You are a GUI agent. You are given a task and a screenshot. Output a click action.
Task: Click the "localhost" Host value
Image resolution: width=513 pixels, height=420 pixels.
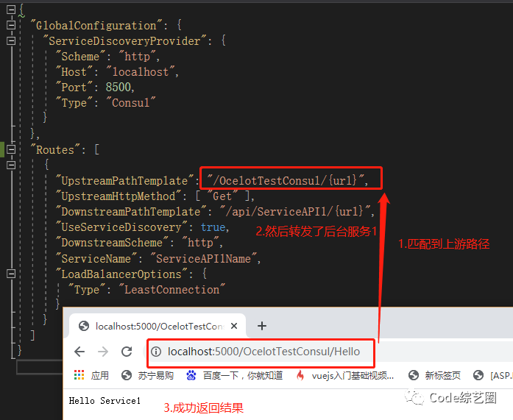coord(141,71)
